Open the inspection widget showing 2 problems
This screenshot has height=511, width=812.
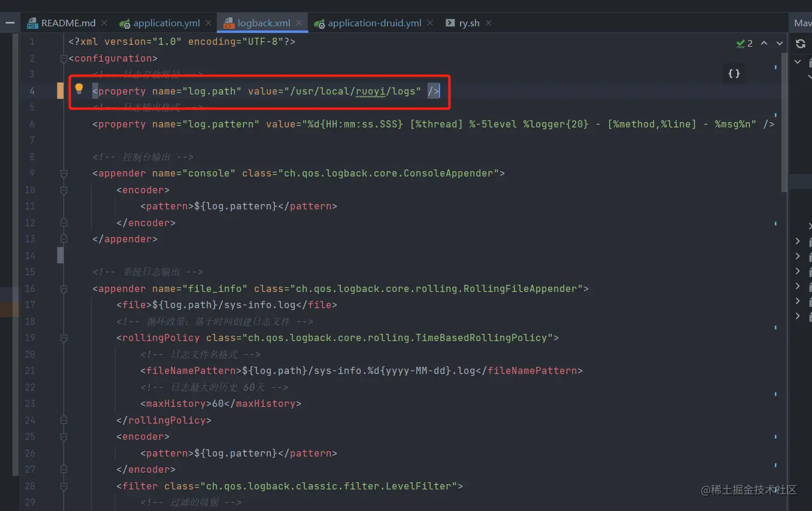[744, 44]
